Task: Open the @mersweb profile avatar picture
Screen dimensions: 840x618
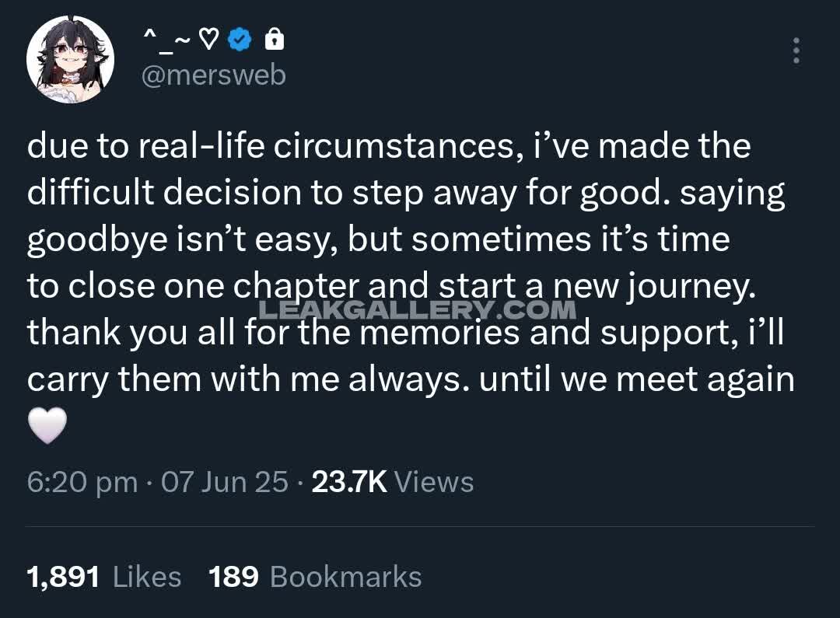Action: (70, 60)
